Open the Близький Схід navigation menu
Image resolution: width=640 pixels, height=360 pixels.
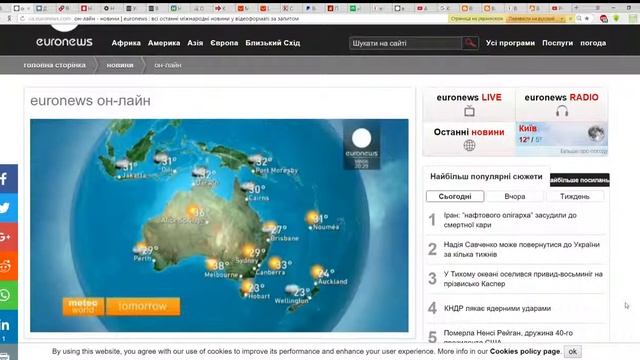tap(273, 43)
